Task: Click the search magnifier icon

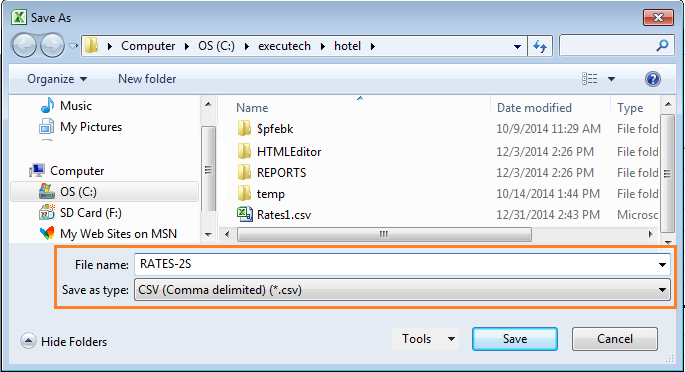Action: pos(662,45)
